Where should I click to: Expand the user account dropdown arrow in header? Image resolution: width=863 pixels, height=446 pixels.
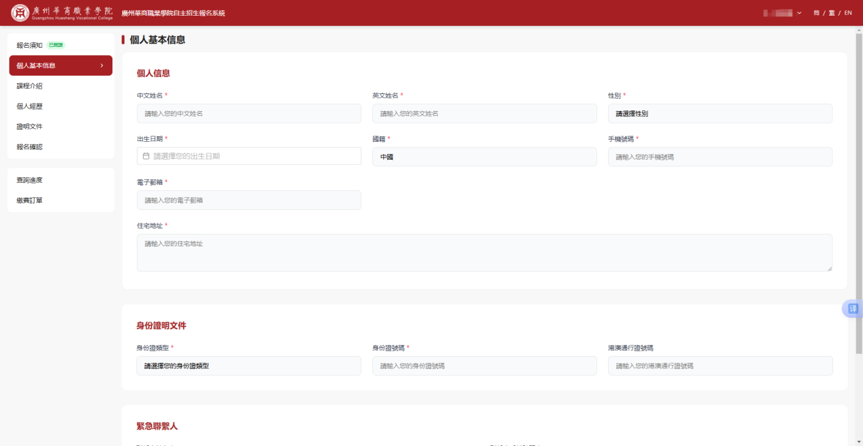(799, 13)
